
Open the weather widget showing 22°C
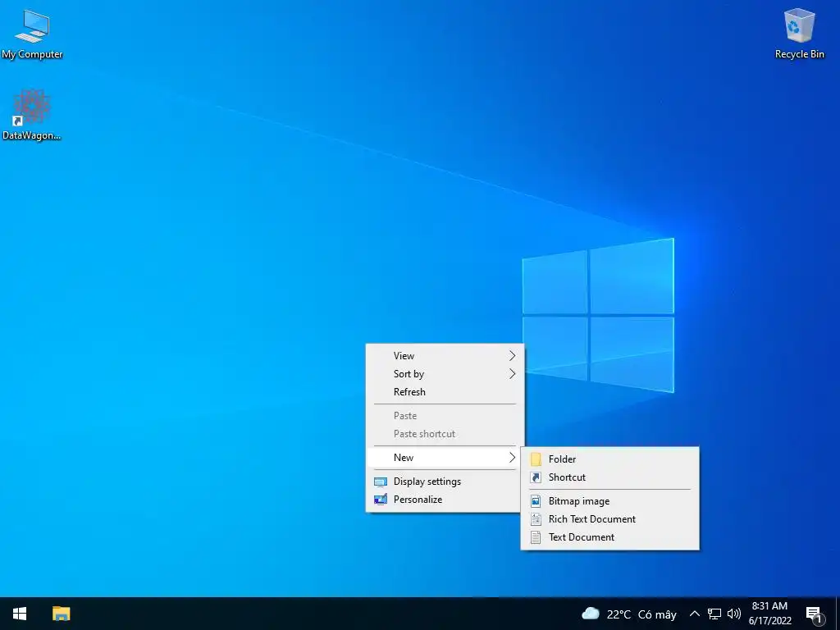click(x=628, y=614)
